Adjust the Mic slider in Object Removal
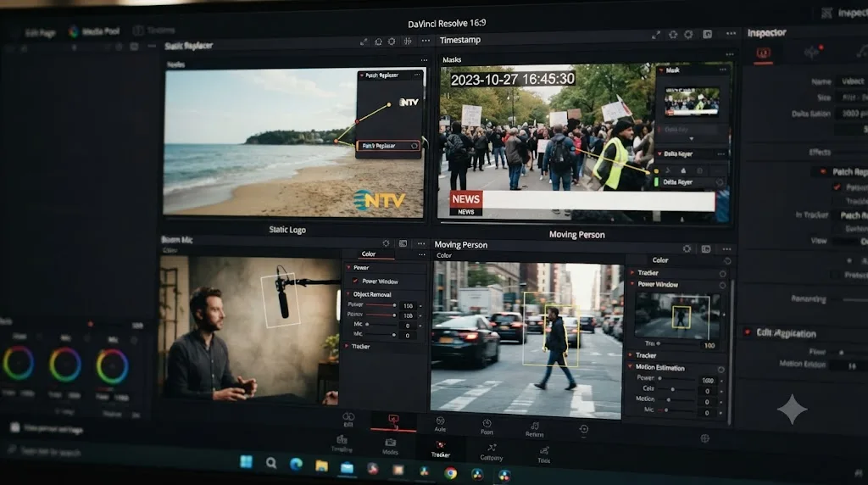 point(381,325)
